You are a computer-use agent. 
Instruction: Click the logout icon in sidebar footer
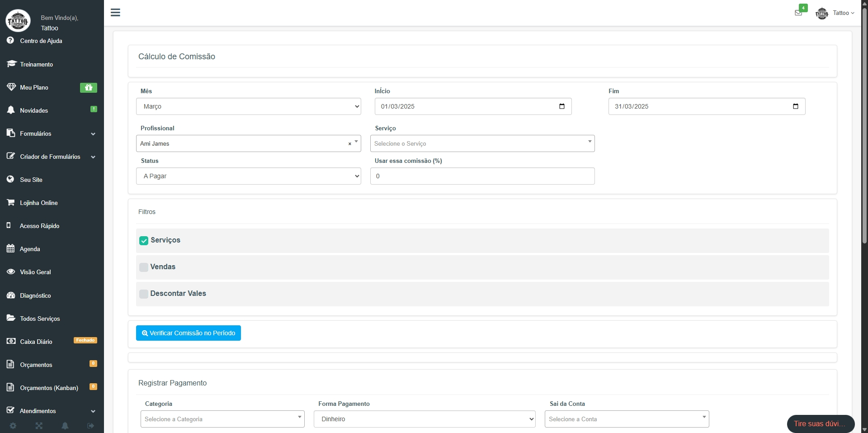click(91, 426)
